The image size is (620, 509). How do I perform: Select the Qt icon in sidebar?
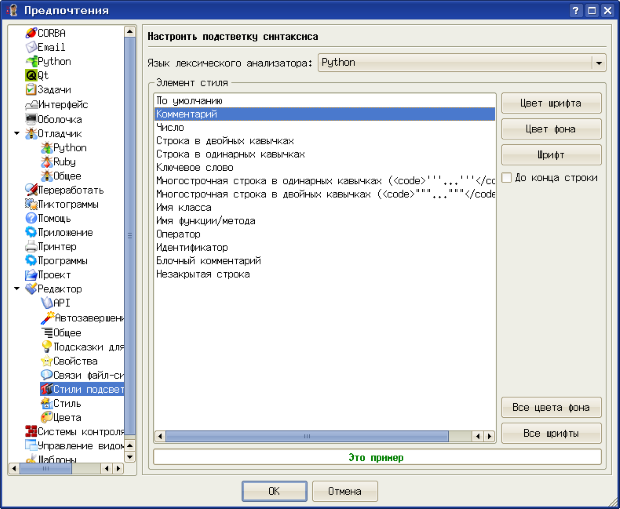click(30, 75)
